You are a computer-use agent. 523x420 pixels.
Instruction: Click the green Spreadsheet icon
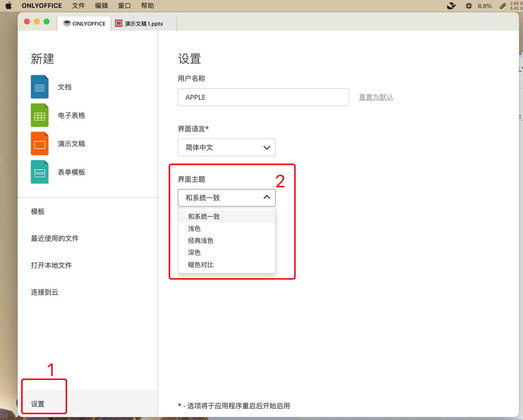pyautogui.click(x=40, y=116)
